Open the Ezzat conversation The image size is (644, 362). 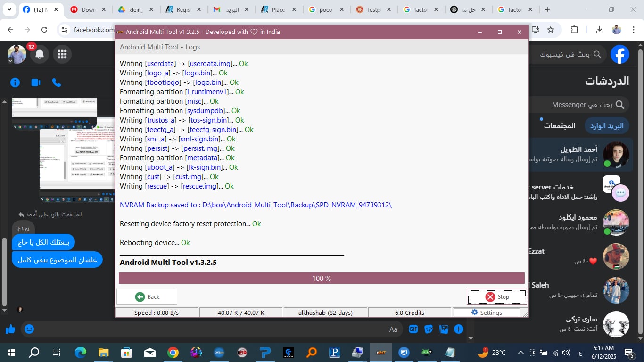pos(580,256)
